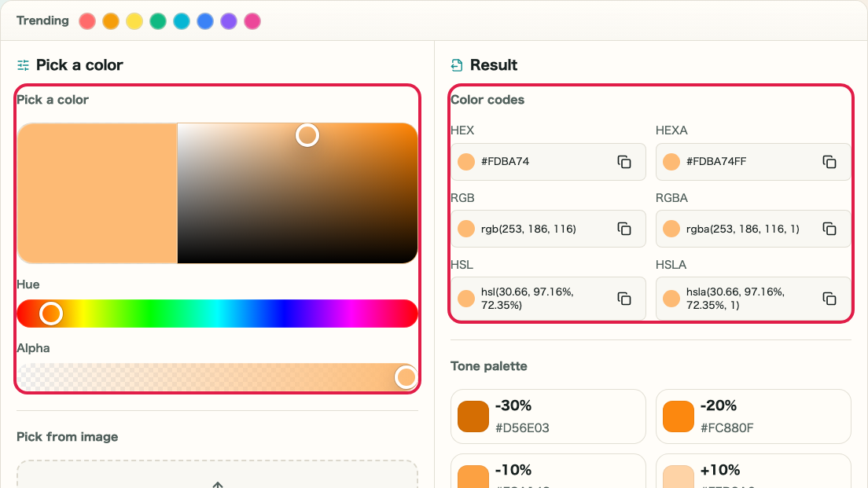Click the rgba(253, 186, 116, 1) field
The width and height of the screenshot is (868, 488).
click(x=753, y=229)
